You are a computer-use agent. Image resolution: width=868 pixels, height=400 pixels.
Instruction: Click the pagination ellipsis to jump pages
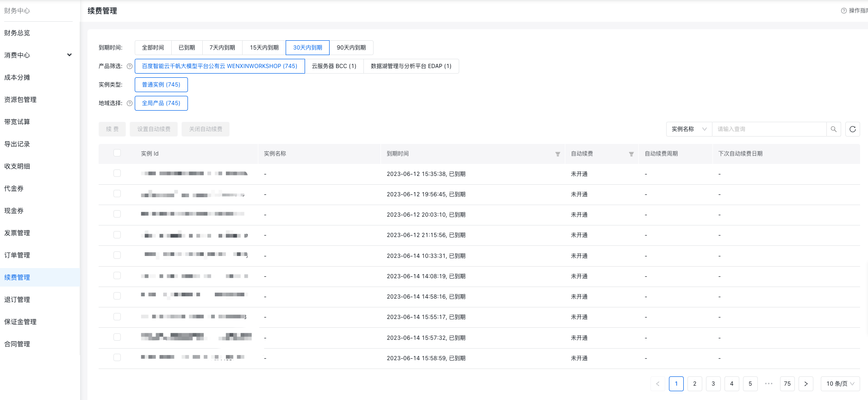pyautogui.click(x=769, y=384)
